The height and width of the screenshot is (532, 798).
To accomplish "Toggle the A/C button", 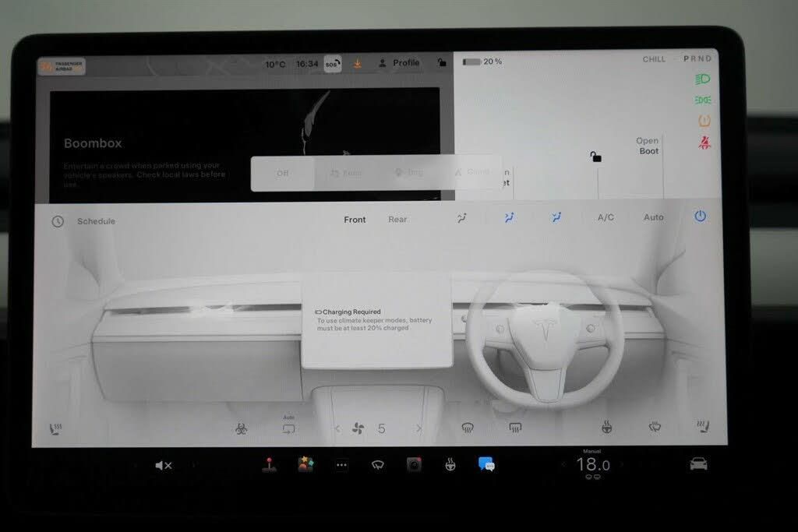I will tap(606, 217).
